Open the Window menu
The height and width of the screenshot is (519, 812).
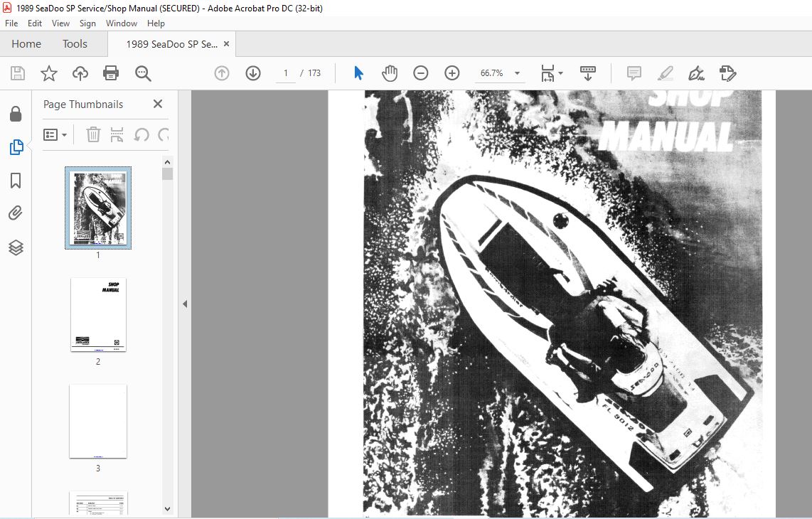coord(121,23)
